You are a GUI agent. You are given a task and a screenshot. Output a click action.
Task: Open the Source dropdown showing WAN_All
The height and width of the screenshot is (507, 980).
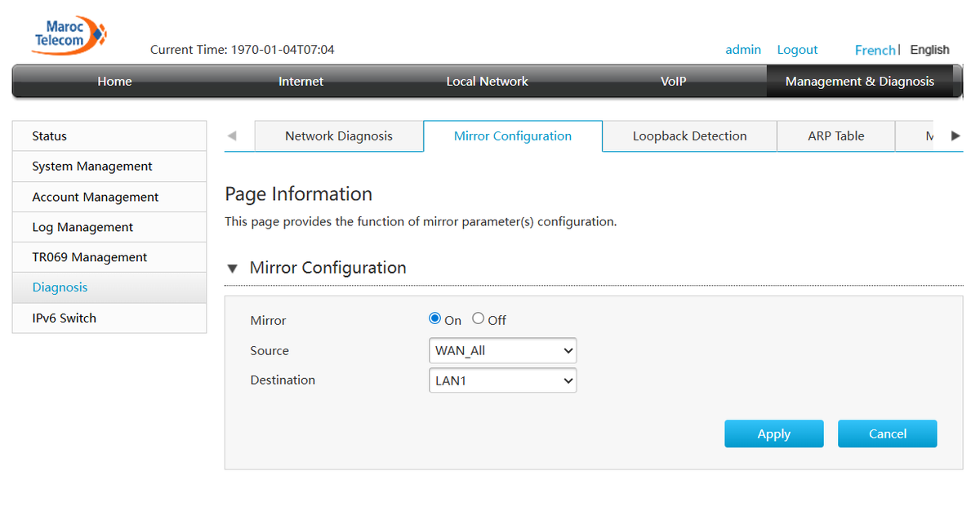pyautogui.click(x=502, y=351)
